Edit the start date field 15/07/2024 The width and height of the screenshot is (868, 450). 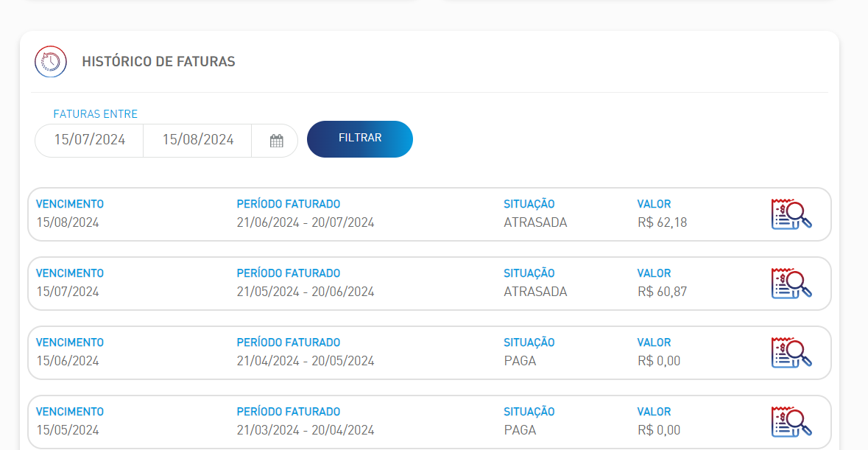pos(90,140)
